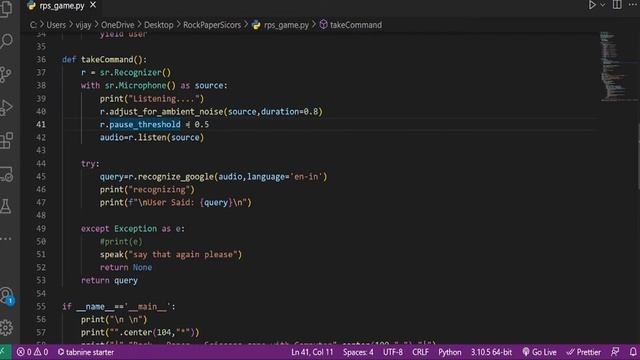Viewport: 640px width, 360px height.
Task: Click on def takeCommand(): definition line
Action: click(x=104, y=60)
